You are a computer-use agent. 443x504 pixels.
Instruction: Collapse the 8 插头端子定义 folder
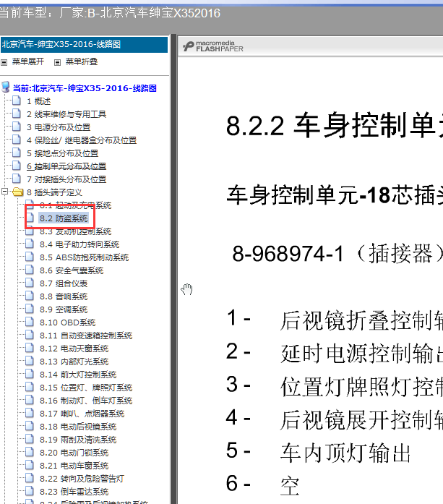4,192
